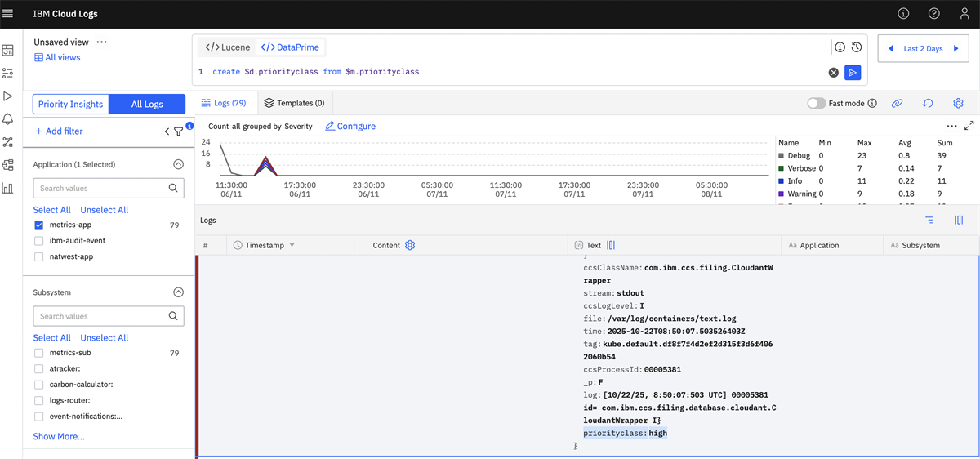Click the Debug legend color swatch
The height and width of the screenshot is (459, 980).
click(x=782, y=155)
